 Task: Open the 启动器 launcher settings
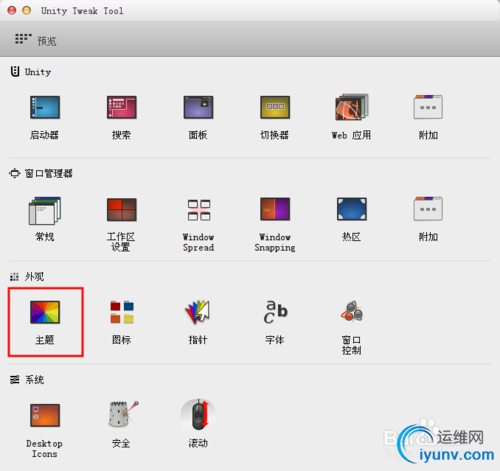pos(45,117)
